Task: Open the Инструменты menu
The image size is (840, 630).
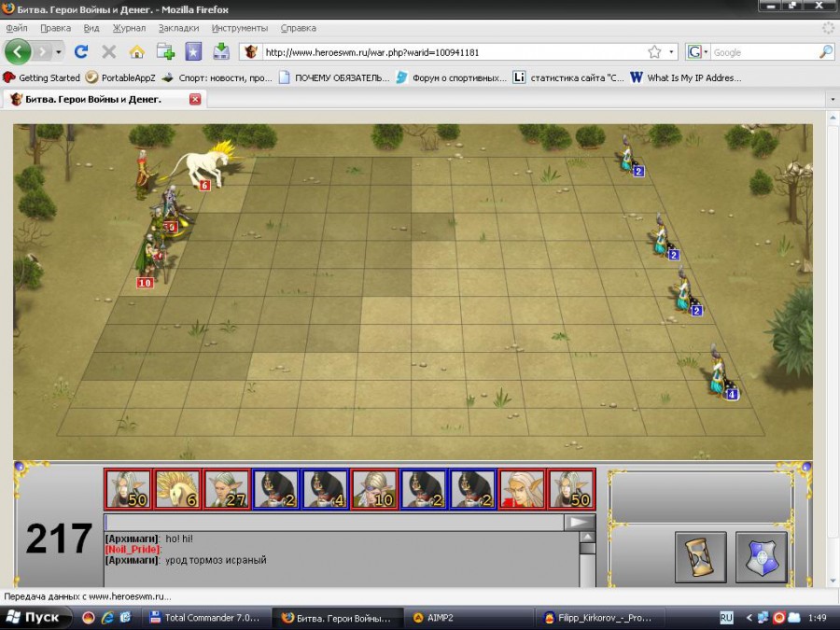Action: pyautogui.click(x=240, y=28)
